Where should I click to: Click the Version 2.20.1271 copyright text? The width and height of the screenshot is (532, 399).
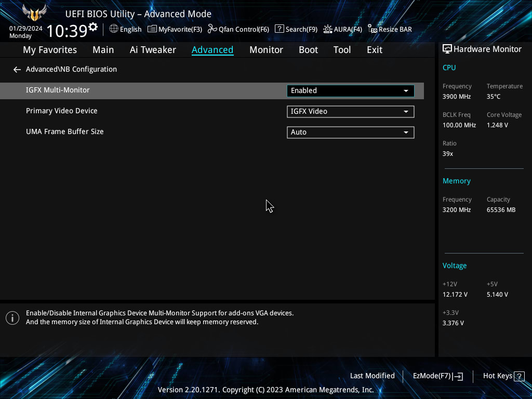coord(265,390)
